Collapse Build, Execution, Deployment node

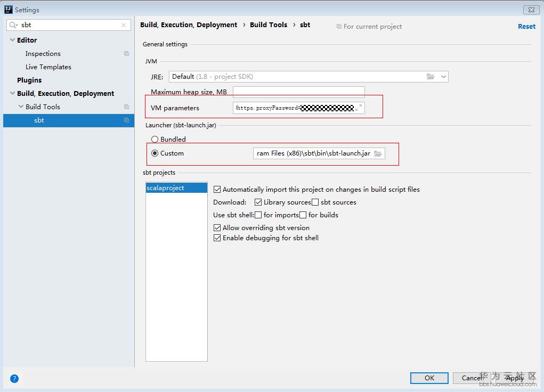[x=12, y=93]
